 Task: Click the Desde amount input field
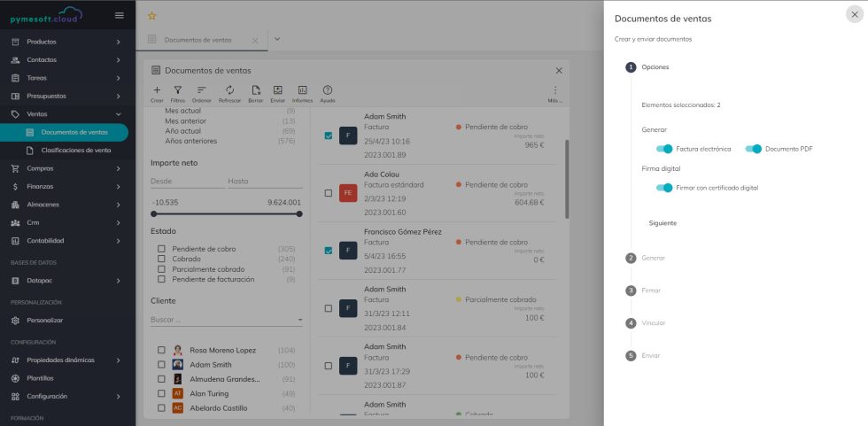coord(187,181)
